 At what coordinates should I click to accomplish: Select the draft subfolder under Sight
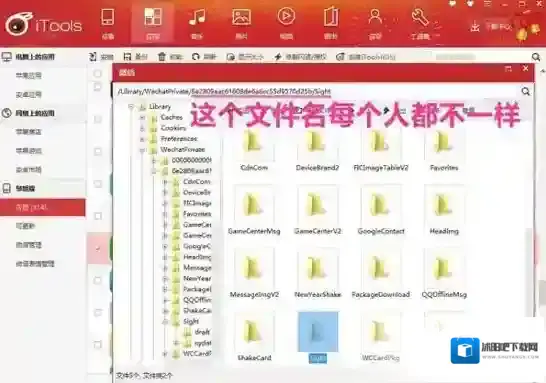click(202, 332)
